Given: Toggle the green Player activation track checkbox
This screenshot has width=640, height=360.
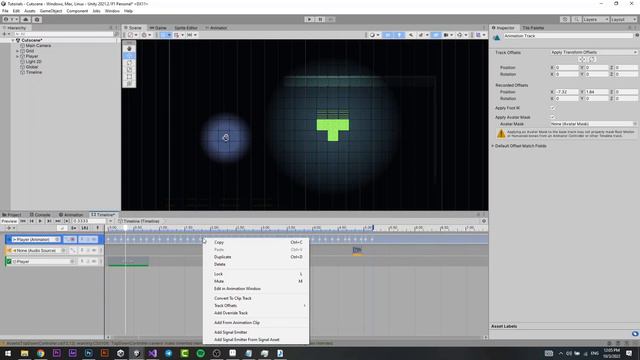Looking at the screenshot, I should (8, 261).
